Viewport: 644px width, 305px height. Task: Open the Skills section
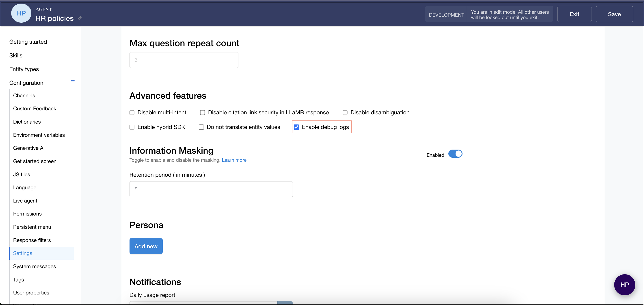pyautogui.click(x=16, y=56)
